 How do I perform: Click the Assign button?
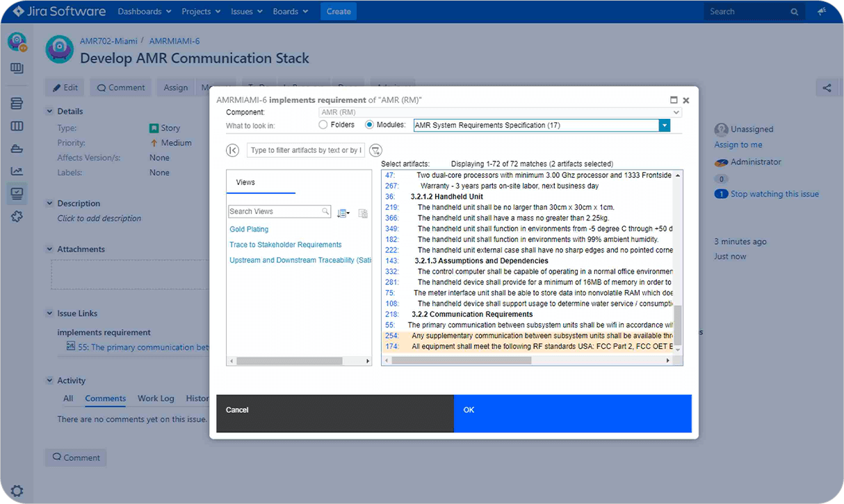tap(176, 88)
